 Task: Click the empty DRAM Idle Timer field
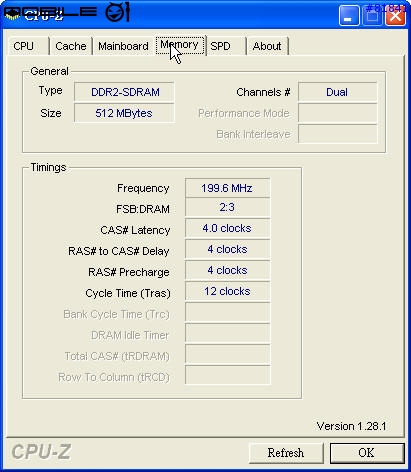(x=227, y=333)
